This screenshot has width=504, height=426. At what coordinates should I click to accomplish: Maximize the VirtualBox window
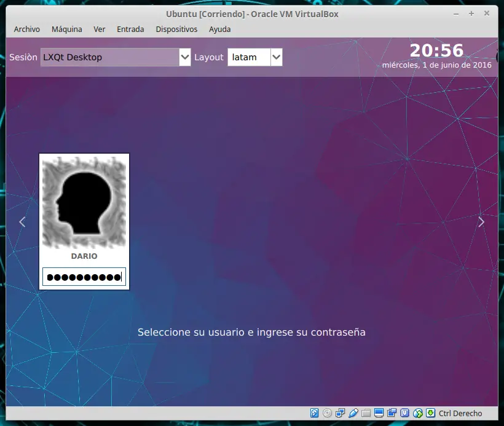point(471,14)
